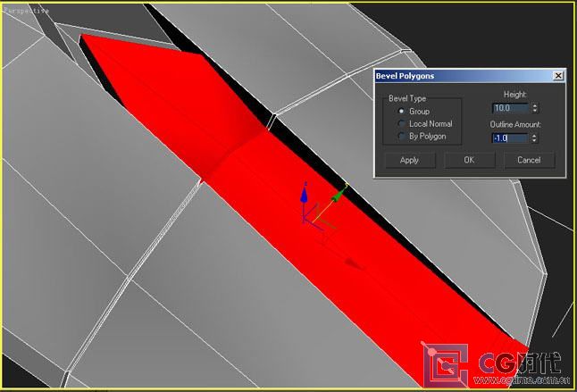The image size is (577, 392).
Task: Adjust the Outline Amount spinner arrows
Action: tap(535, 138)
